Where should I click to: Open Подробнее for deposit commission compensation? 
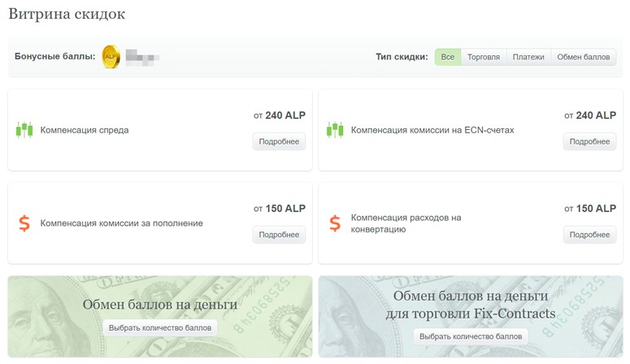tap(279, 235)
